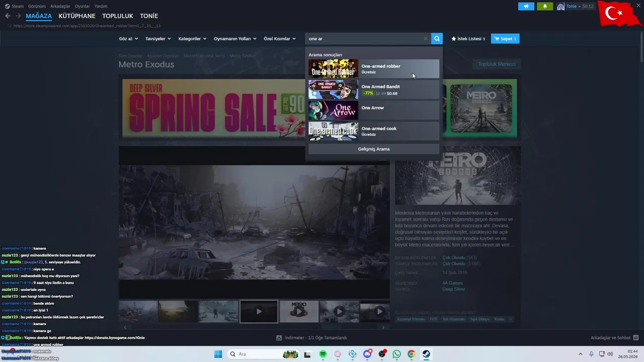Switch to the TONIE profile tab
This screenshot has height=362, width=644.
149,16
